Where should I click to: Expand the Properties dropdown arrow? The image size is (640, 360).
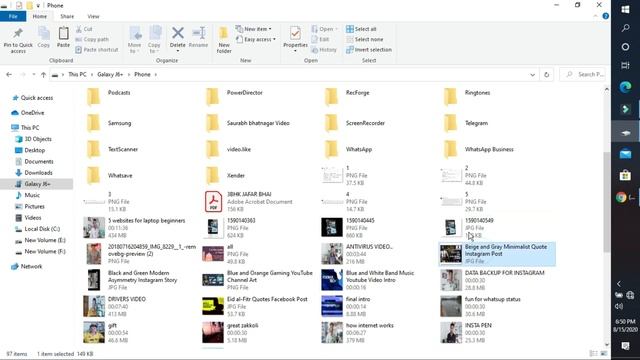[x=295, y=51]
